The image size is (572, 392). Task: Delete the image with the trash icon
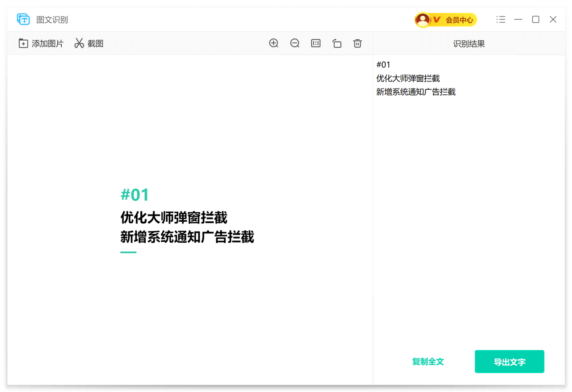357,43
